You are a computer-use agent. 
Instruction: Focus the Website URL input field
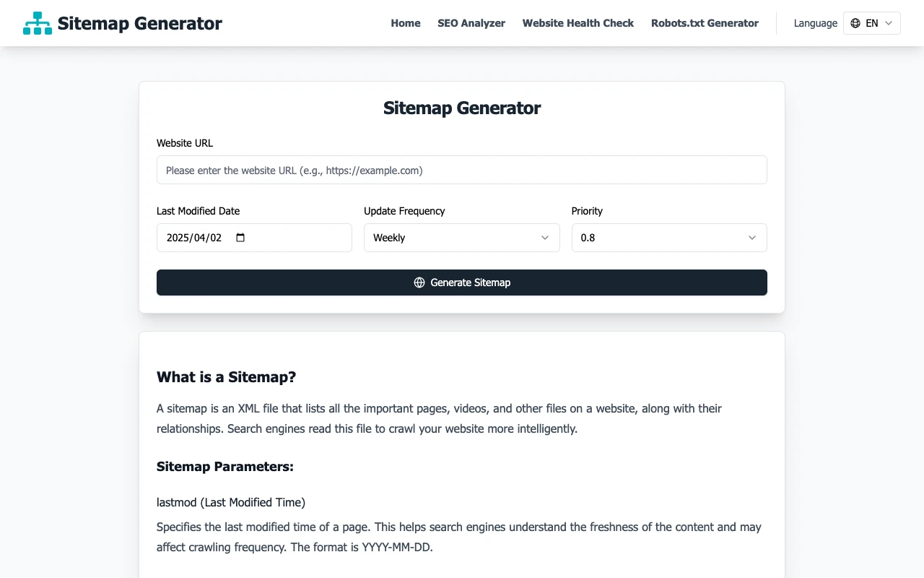(x=461, y=170)
